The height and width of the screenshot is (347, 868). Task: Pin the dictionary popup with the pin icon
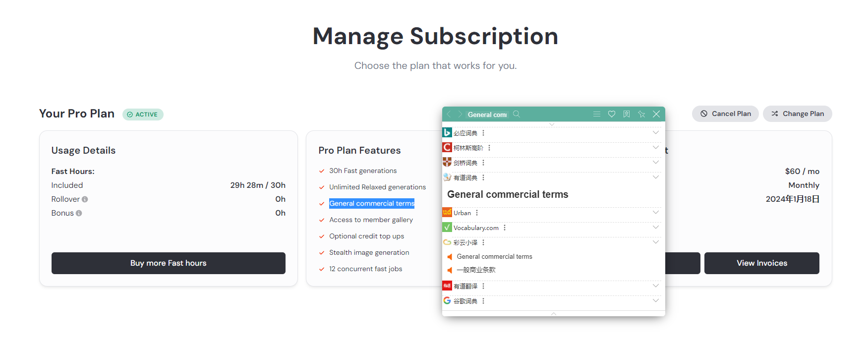point(641,114)
